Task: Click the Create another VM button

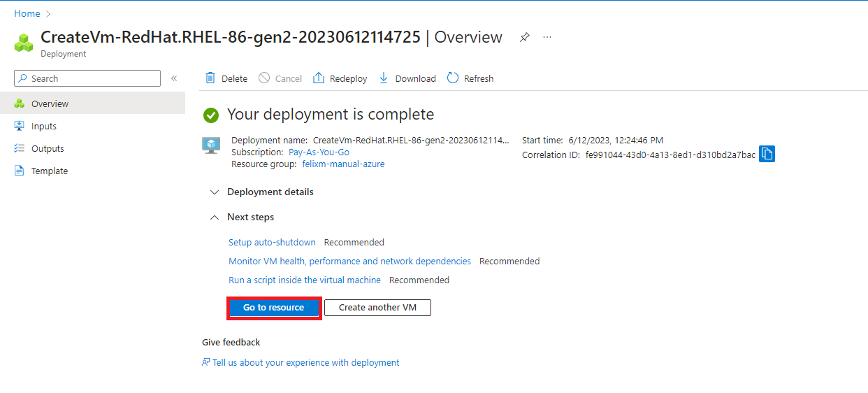Action: pos(377,308)
